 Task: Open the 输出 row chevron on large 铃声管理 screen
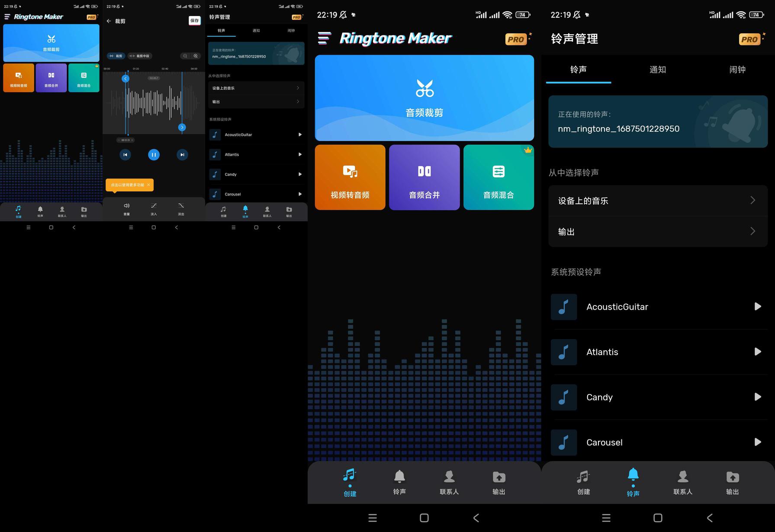(752, 231)
